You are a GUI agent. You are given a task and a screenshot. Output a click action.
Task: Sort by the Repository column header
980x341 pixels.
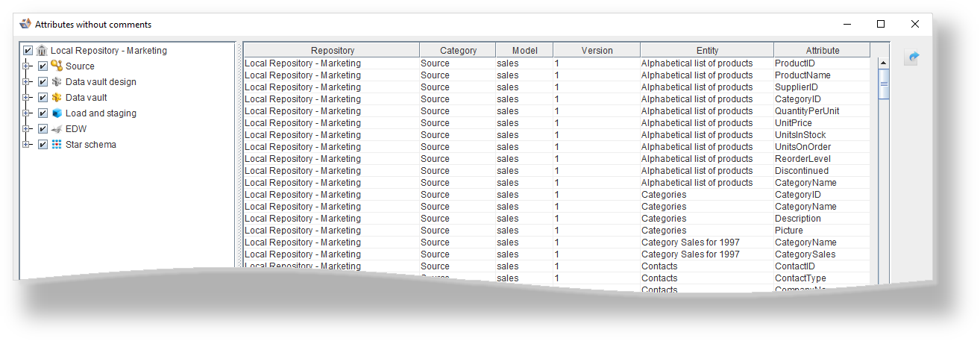332,51
